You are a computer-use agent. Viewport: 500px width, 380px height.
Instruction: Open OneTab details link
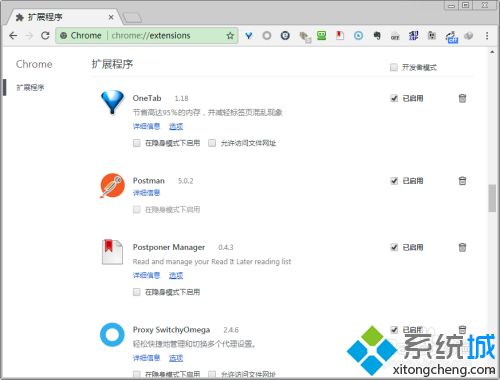pos(146,126)
